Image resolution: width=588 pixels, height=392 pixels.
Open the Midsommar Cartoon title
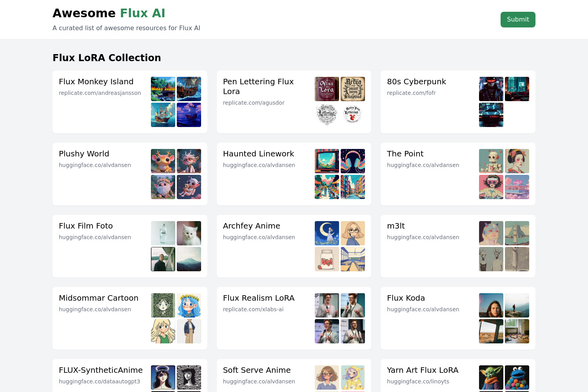click(x=98, y=298)
